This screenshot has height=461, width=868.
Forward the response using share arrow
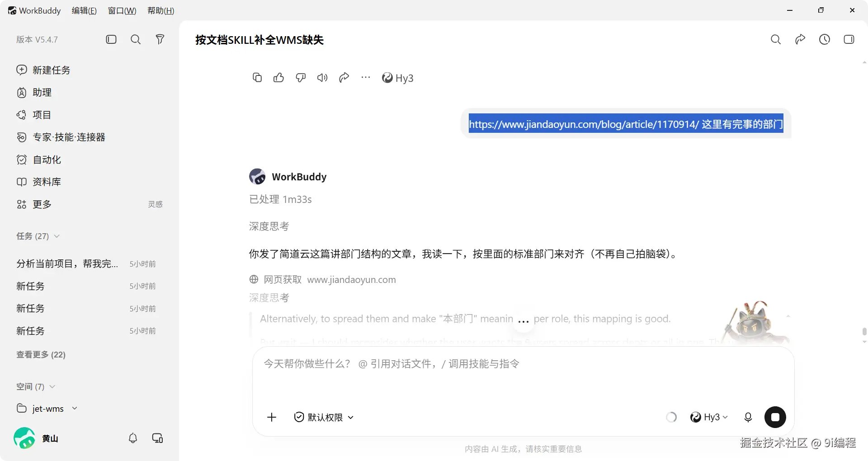[x=344, y=78]
